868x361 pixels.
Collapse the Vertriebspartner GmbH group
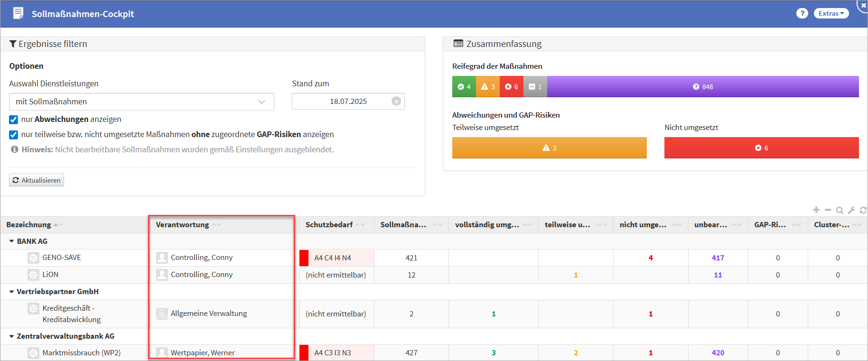11,292
